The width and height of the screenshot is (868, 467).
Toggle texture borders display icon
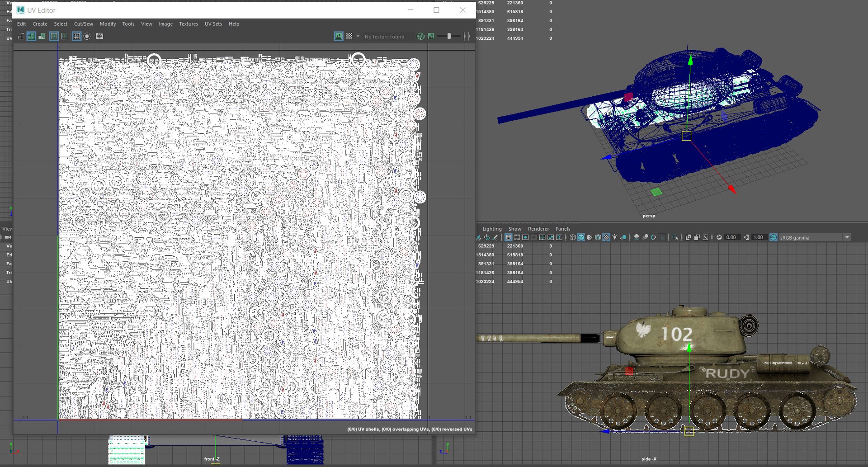coord(54,36)
